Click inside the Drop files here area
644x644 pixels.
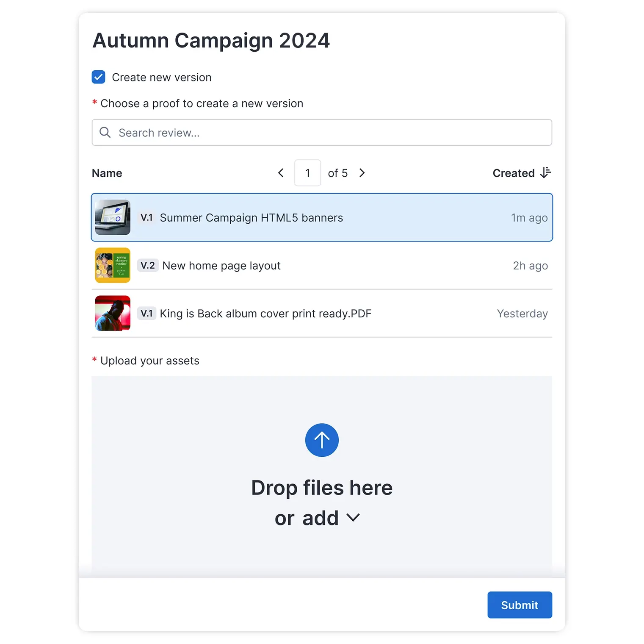pyautogui.click(x=322, y=487)
